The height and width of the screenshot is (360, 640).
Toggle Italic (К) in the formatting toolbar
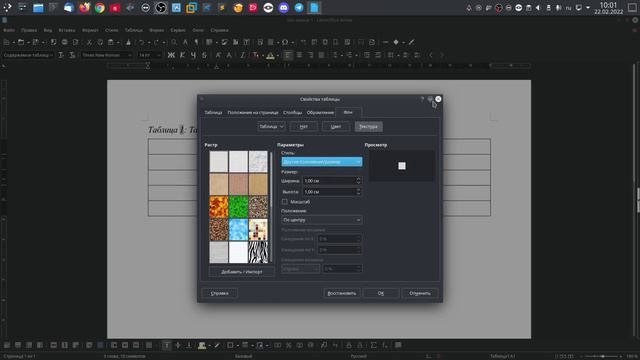pyautogui.click(x=182, y=55)
